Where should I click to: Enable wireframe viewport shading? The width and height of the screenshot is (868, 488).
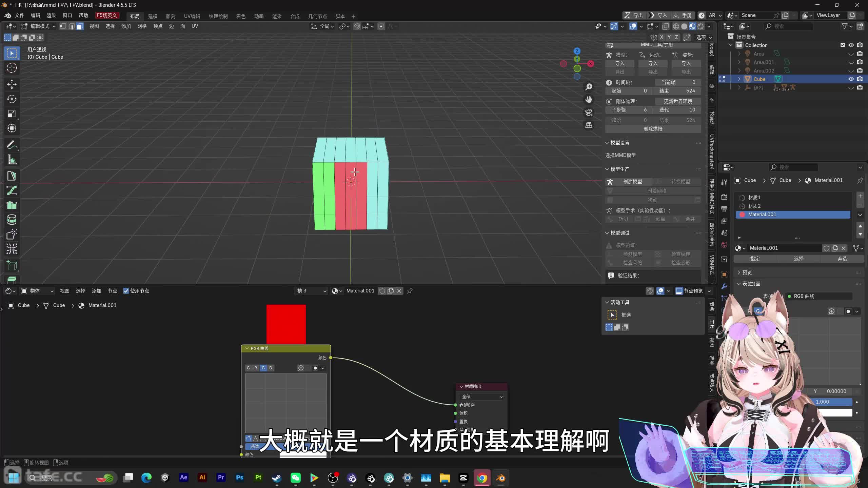point(676,26)
